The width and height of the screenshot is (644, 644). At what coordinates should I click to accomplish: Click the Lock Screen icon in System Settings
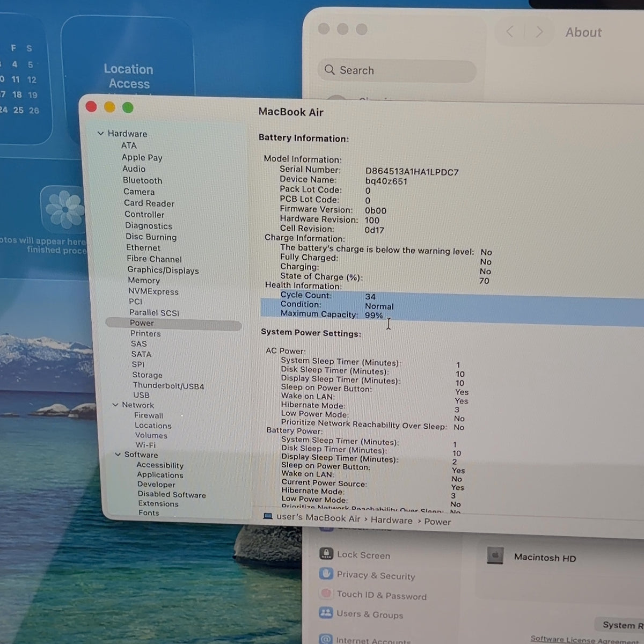click(326, 553)
